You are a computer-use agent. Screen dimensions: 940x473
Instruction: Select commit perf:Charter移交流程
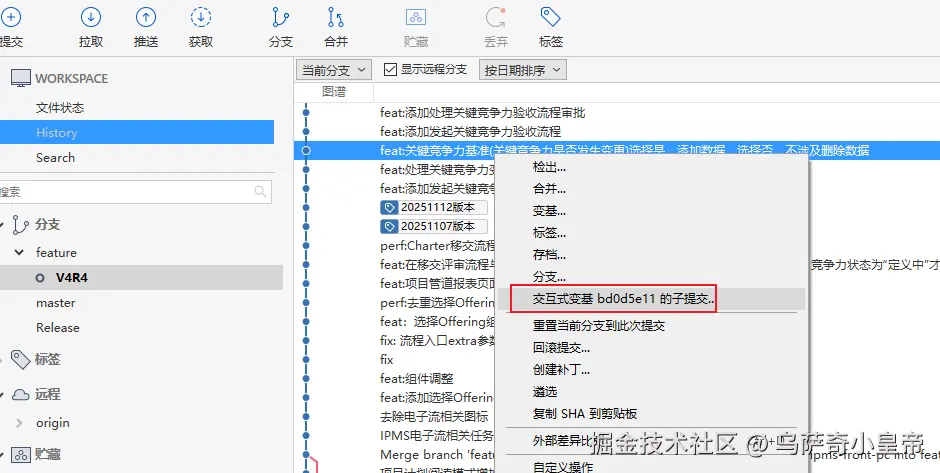pos(438,246)
